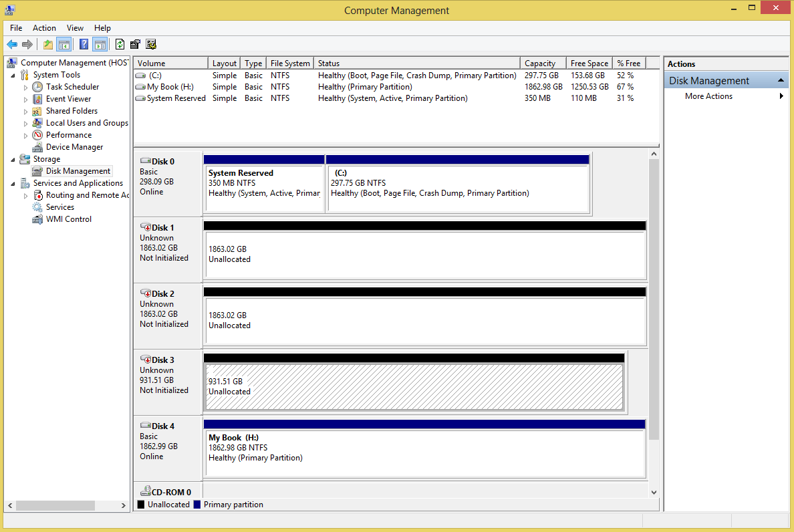
Task: Click the disk view scrollbar up arrow
Action: pyautogui.click(x=654, y=154)
